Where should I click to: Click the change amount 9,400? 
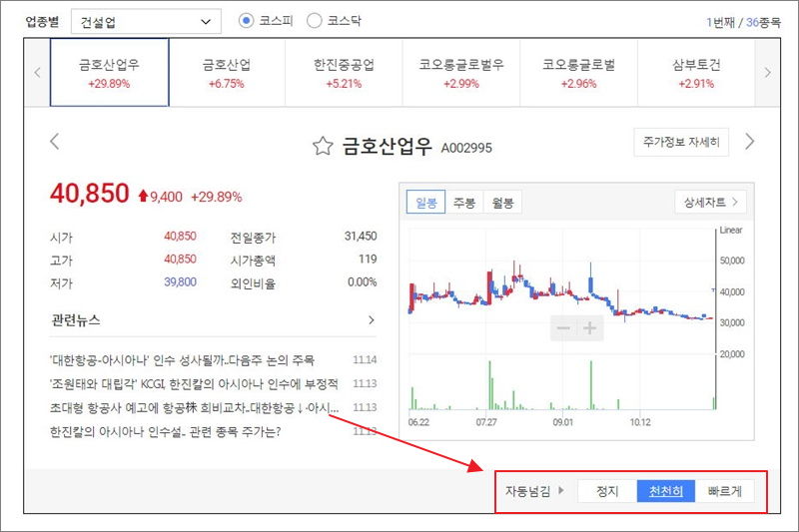point(166,197)
